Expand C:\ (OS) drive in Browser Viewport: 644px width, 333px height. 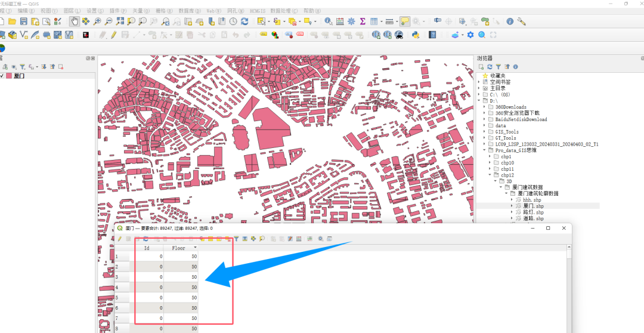pos(479,94)
